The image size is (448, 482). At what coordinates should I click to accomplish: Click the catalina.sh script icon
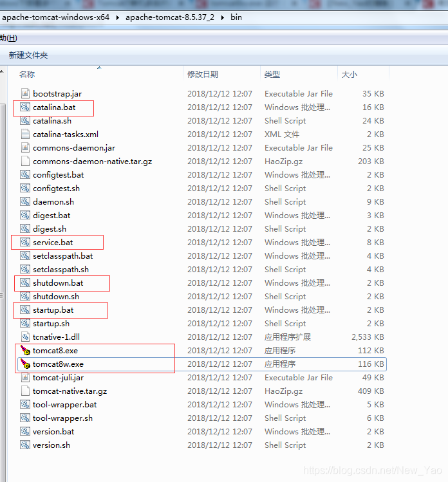[x=25, y=120]
